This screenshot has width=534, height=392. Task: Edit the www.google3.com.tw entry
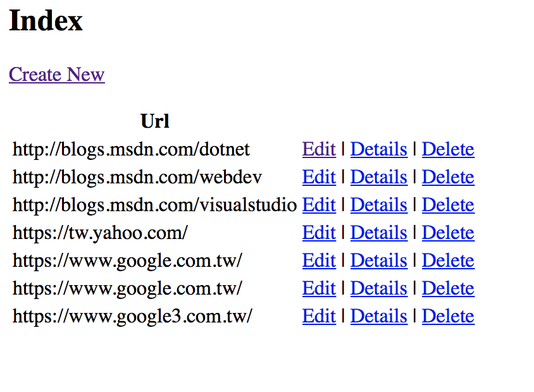[x=319, y=317]
